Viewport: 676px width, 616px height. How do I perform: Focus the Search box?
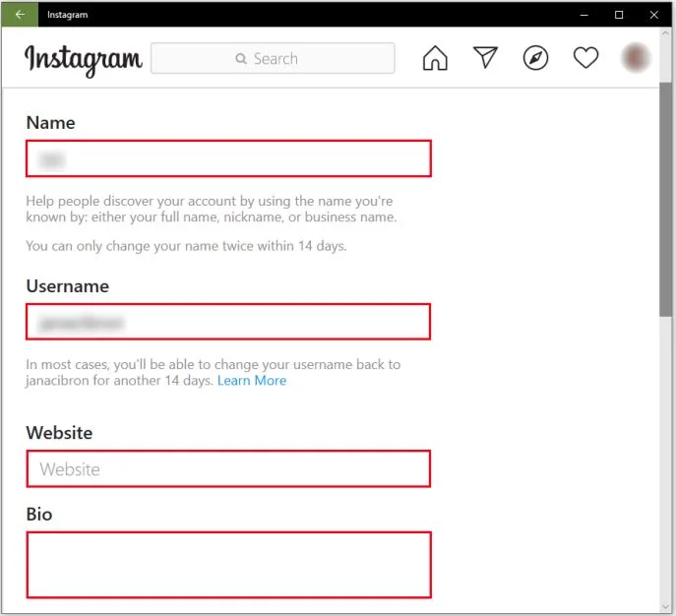click(273, 58)
